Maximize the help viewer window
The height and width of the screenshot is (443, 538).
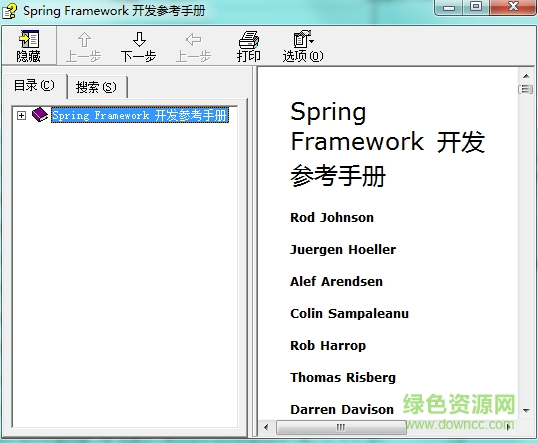click(476, 8)
